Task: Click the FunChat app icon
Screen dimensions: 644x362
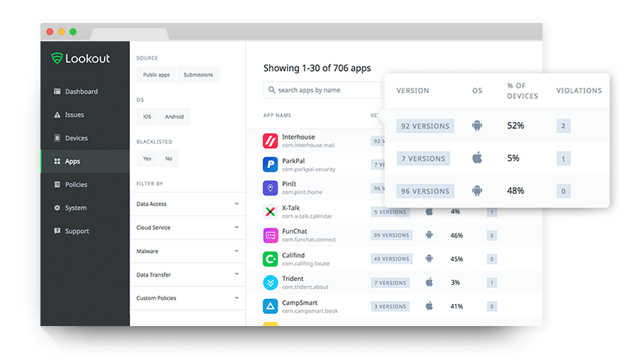Action: (270, 235)
